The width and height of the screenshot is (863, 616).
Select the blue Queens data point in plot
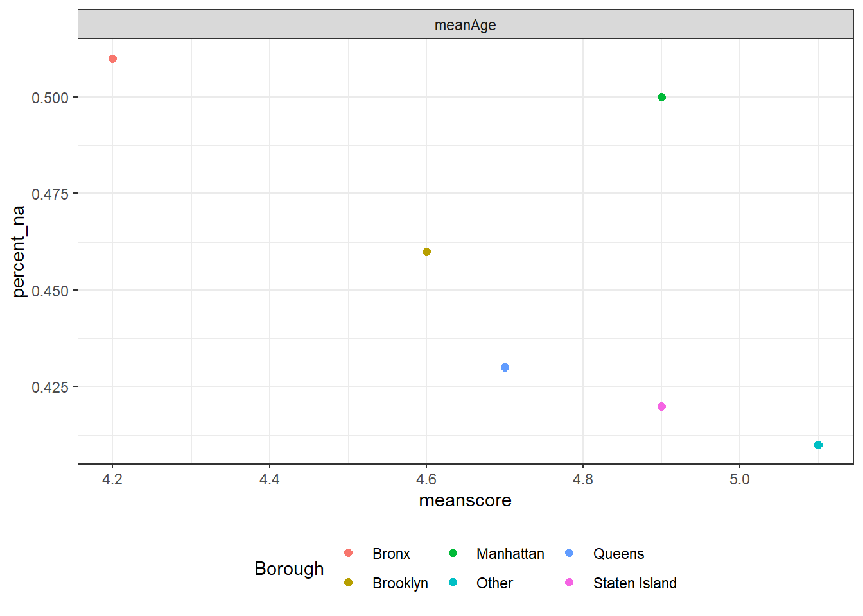(505, 368)
